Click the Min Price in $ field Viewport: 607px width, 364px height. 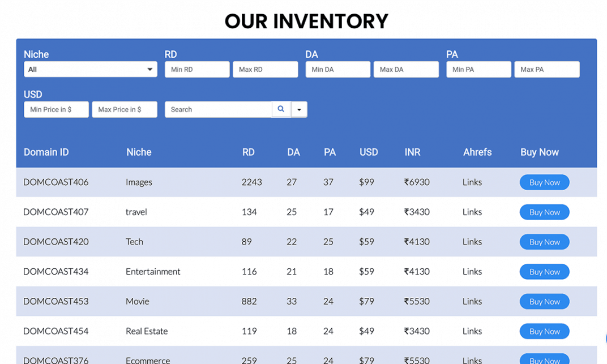click(x=55, y=109)
